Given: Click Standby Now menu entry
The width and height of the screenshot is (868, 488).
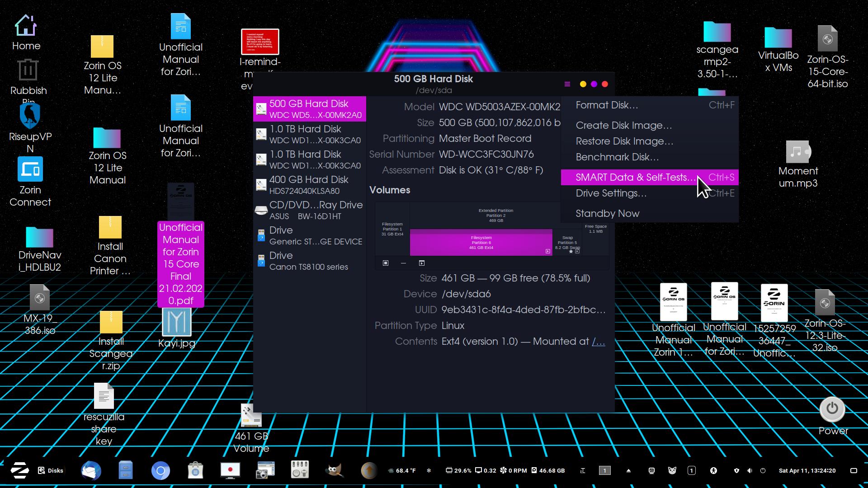Looking at the screenshot, I should tap(607, 213).
